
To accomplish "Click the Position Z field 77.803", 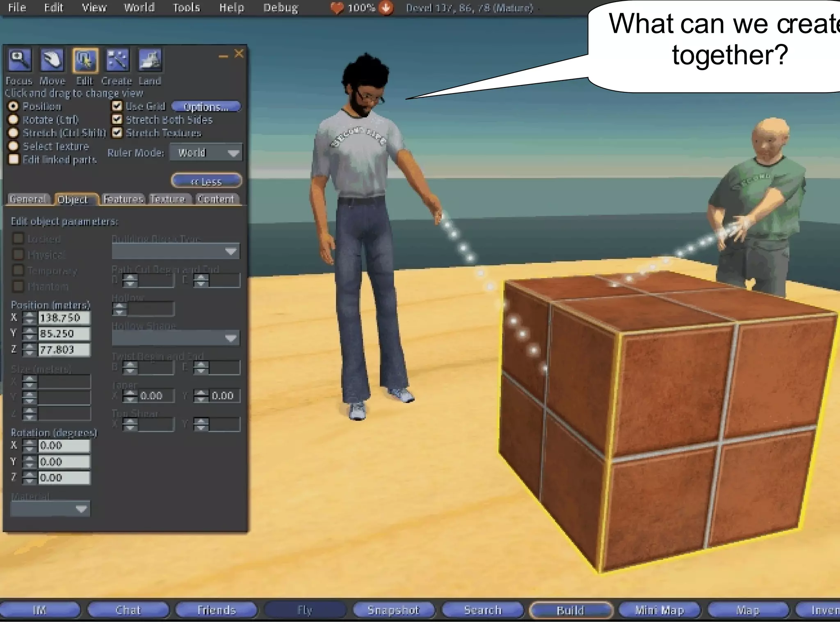I will click(64, 349).
